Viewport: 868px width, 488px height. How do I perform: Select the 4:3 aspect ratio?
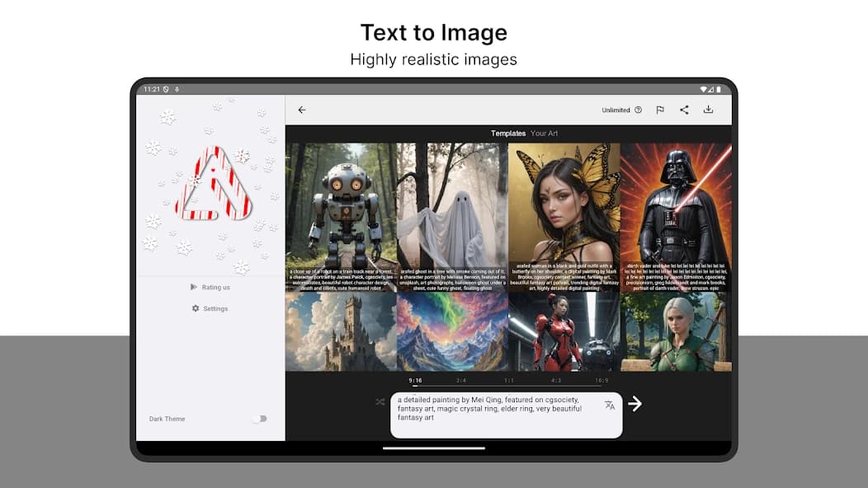tap(556, 381)
